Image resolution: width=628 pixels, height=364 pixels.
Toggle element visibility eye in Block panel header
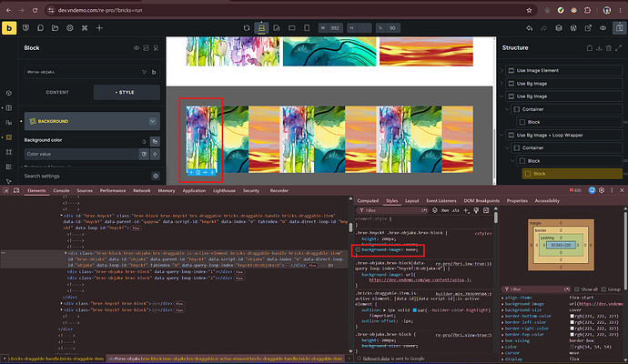pyautogui.click(x=137, y=48)
